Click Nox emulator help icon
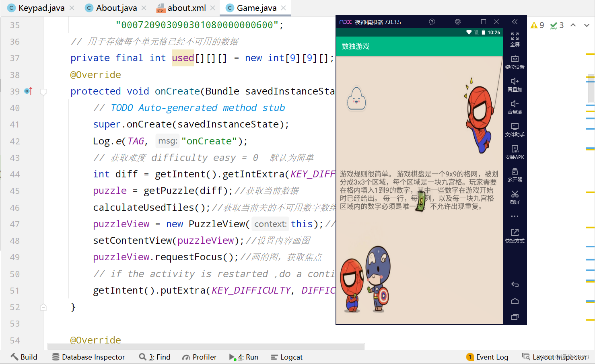This screenshot has width=595, height=364. coord(432,22)
